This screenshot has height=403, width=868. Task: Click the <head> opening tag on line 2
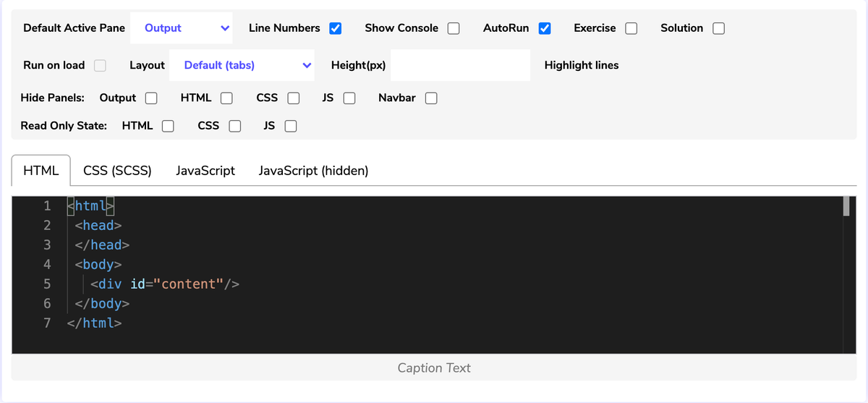pyautogui.click(x=98, y=225)
